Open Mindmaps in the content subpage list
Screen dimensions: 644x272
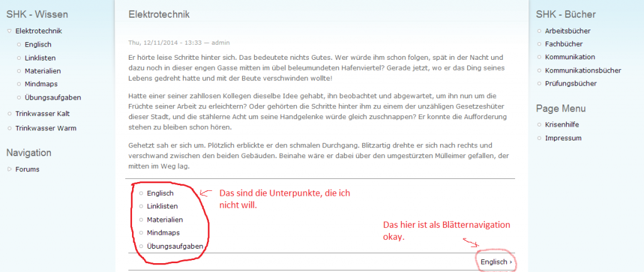(x=162, y=233)
